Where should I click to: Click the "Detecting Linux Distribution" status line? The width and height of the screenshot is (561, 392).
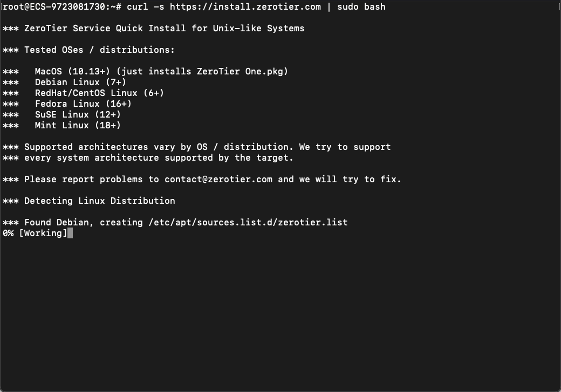(99, 201)
